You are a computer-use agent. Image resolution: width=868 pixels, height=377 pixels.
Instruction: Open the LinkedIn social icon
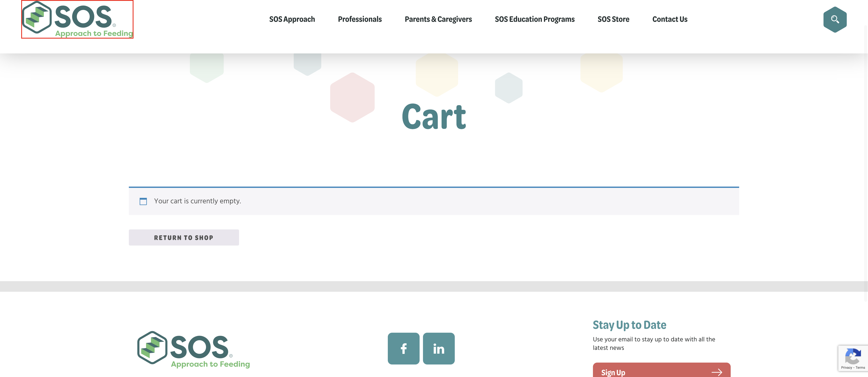[438, 348]
